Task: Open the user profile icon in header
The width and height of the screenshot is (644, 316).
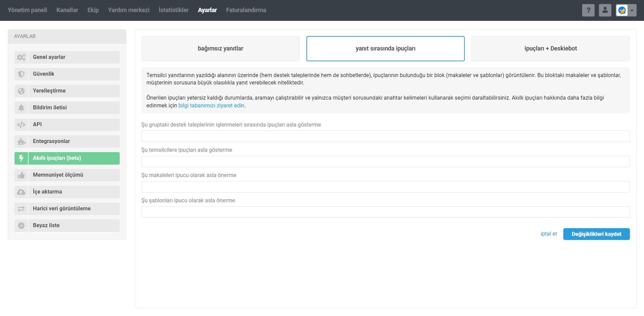Action: pos(605,10)
